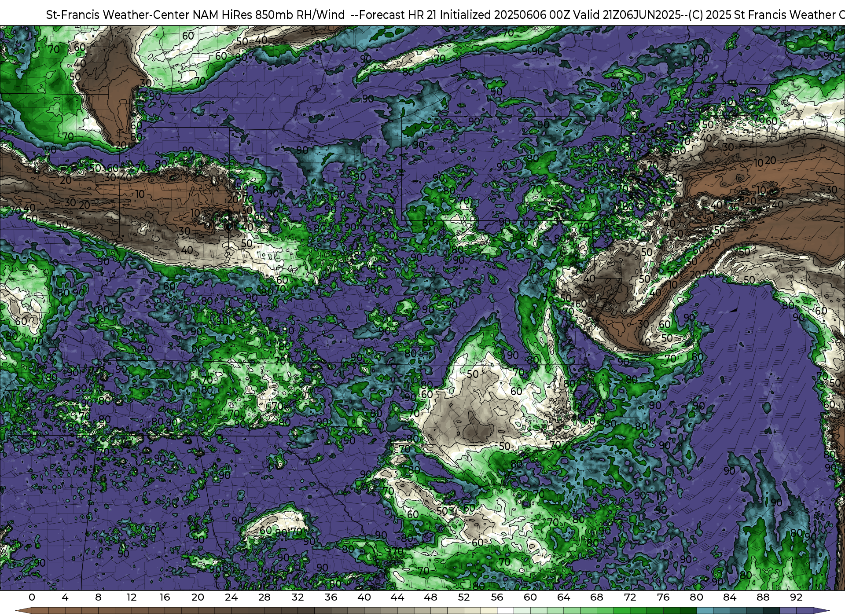The image size is (845, 616).
Task: Click the 92 tick label on the color scale
Action: click(796, 597)
